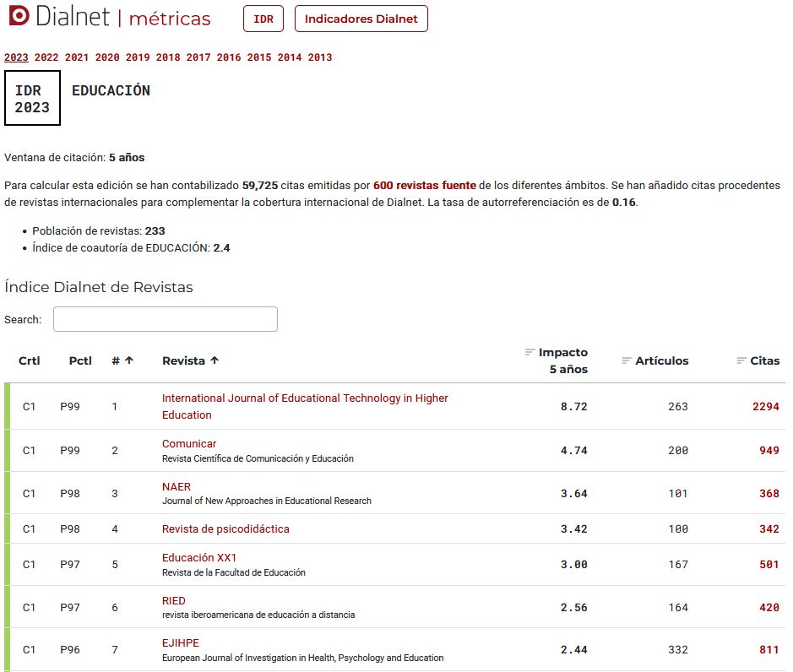Click citation count 420 for RIED
The image size is (793, 672).
(x=769, y=607)
